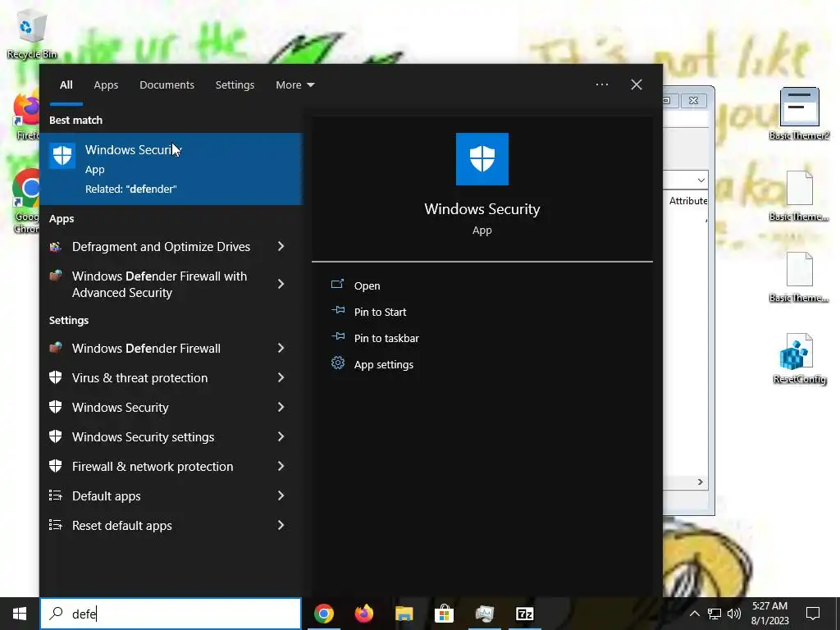
Task: Click the 'defe' search input box
Action: (171, 614)
